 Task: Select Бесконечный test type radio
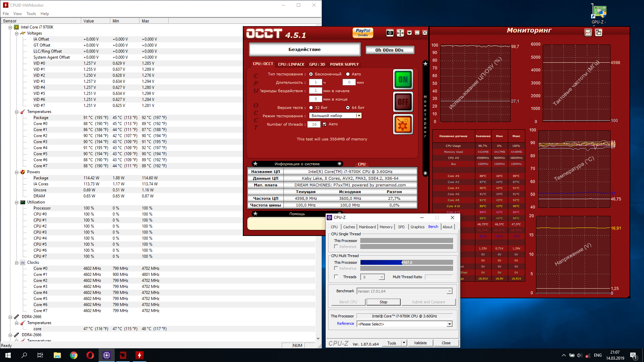[x=311, y=74]
